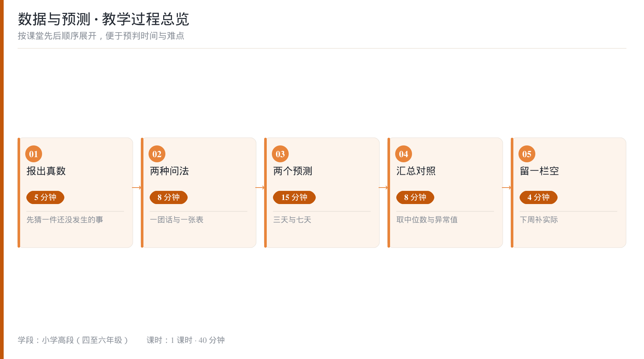This screenshot has height=359, width=644.
Task: Select the 15 分钟 duration pill
Action: 294,197
